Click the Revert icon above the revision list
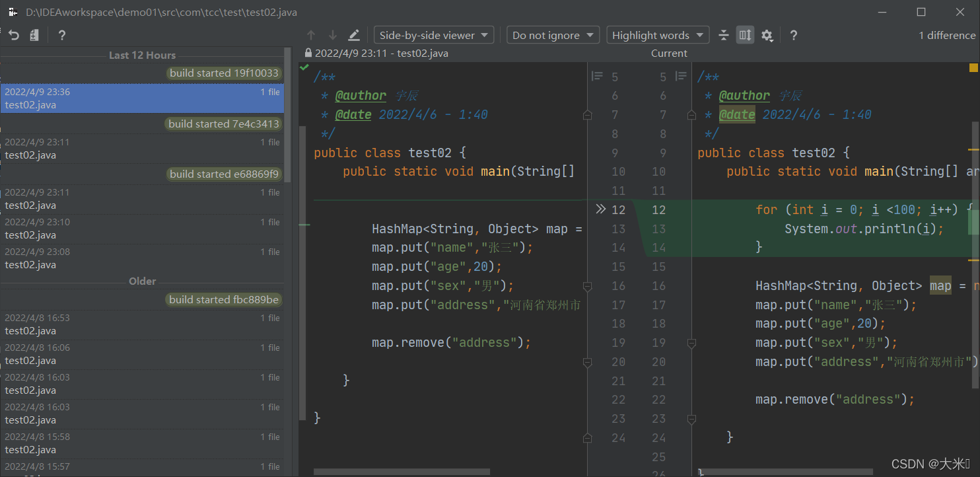Viewport: 980px width, 477px height. coord(14,35)
